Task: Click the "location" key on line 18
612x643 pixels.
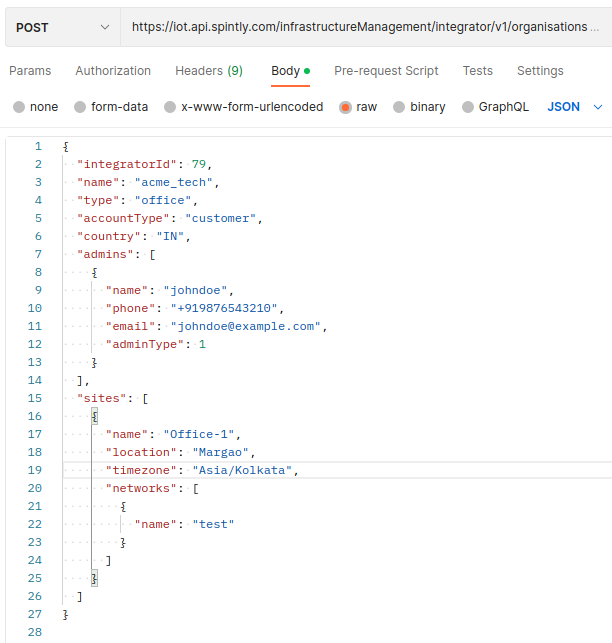Action: 141,453
